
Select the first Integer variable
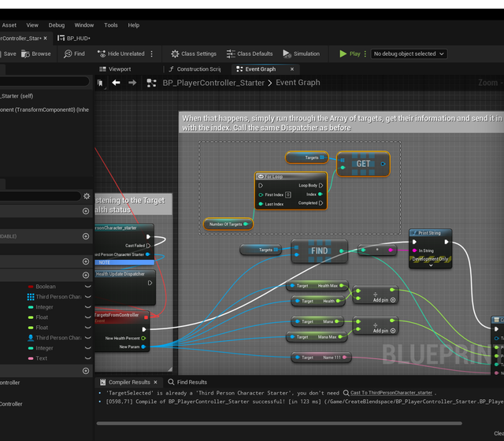tap(44, 307)
